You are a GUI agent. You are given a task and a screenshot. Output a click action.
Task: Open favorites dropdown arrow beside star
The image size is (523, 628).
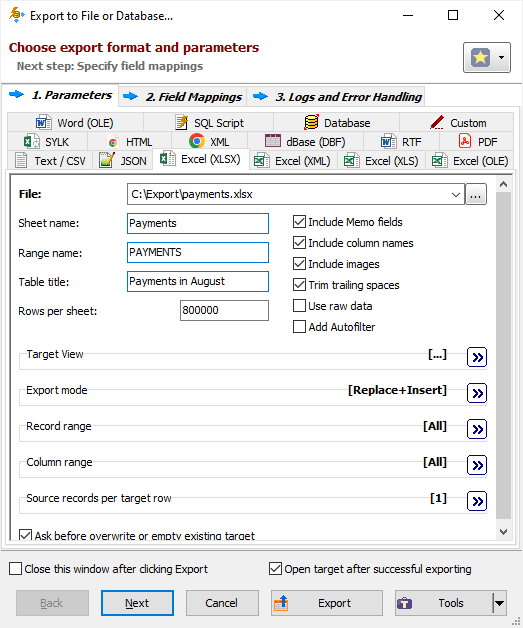click(501, 58)
